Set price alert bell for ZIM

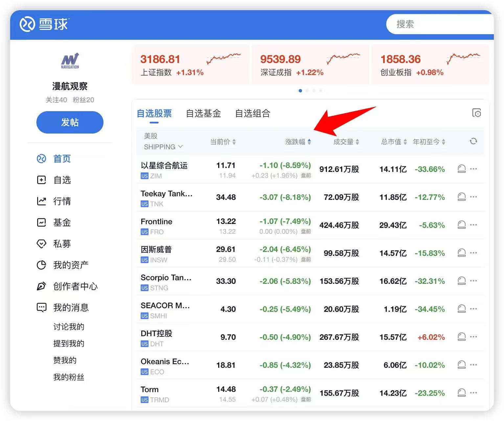(461, 169)
